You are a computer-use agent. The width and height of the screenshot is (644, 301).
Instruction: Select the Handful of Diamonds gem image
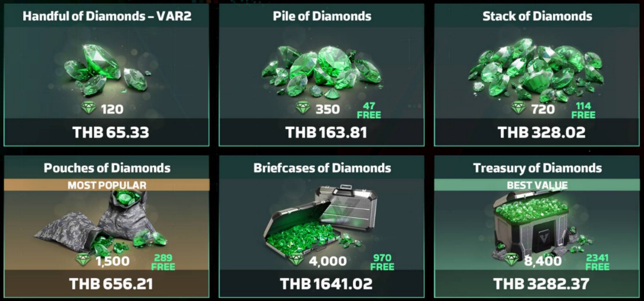[106, 69]
